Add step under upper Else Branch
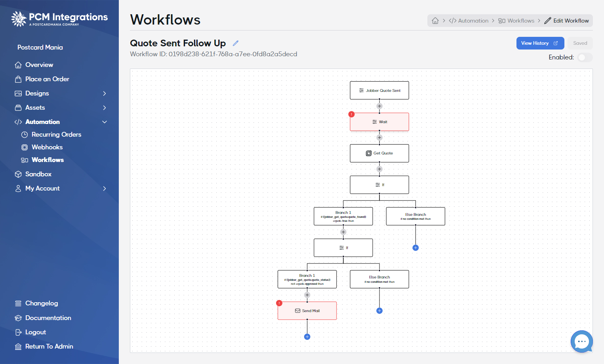This screenshot has height=364, width=604. click(415, 248)
